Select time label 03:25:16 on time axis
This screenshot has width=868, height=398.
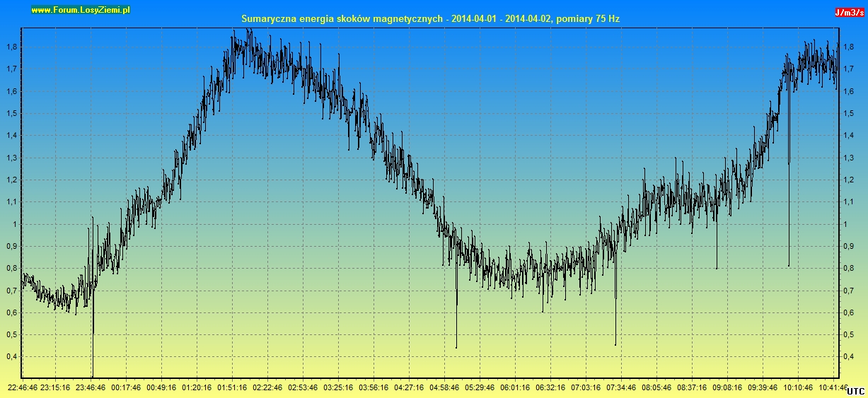pos(338,387)
